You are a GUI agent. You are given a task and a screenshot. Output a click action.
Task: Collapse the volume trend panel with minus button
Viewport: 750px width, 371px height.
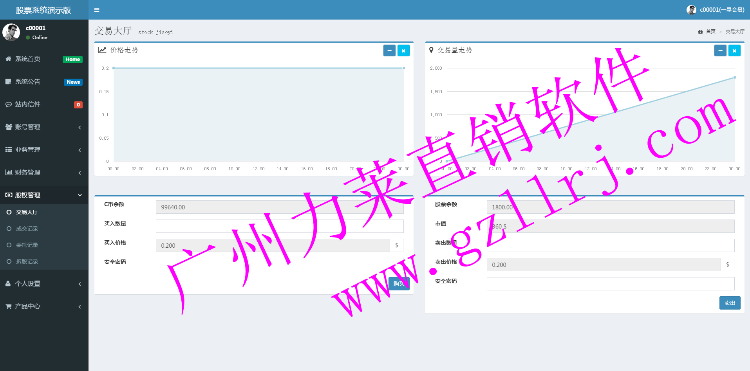[720, 50]
